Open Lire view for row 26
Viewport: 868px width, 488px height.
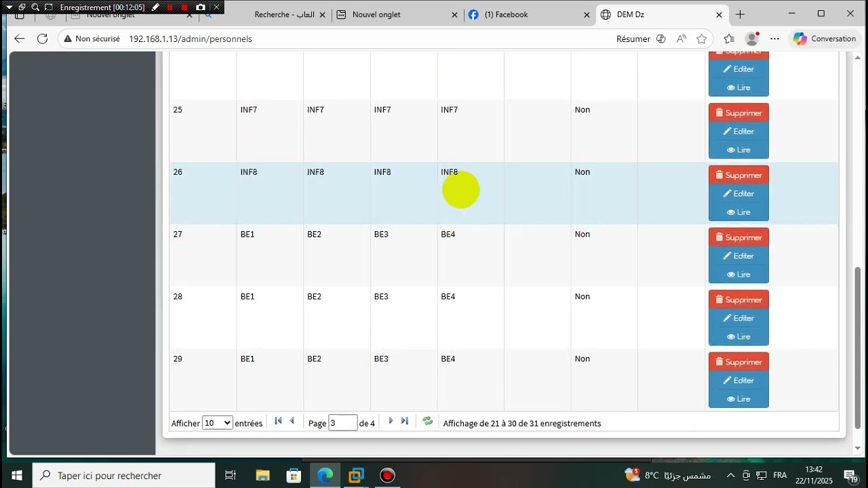[738, 212]
